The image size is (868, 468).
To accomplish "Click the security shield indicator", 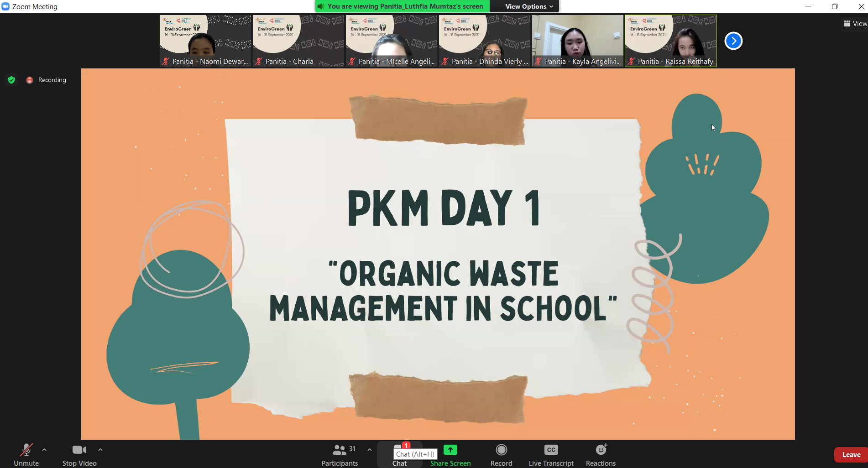I will [11, 80].
